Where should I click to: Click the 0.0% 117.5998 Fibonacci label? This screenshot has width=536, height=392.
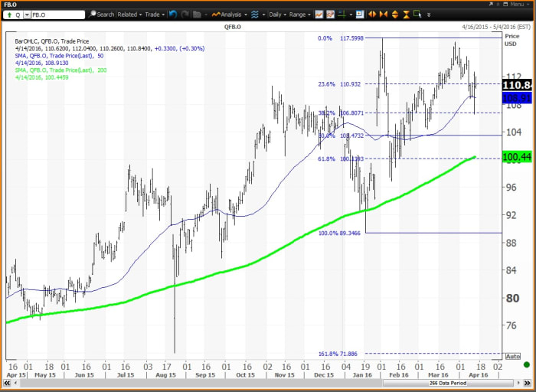(x=341, y=38)
